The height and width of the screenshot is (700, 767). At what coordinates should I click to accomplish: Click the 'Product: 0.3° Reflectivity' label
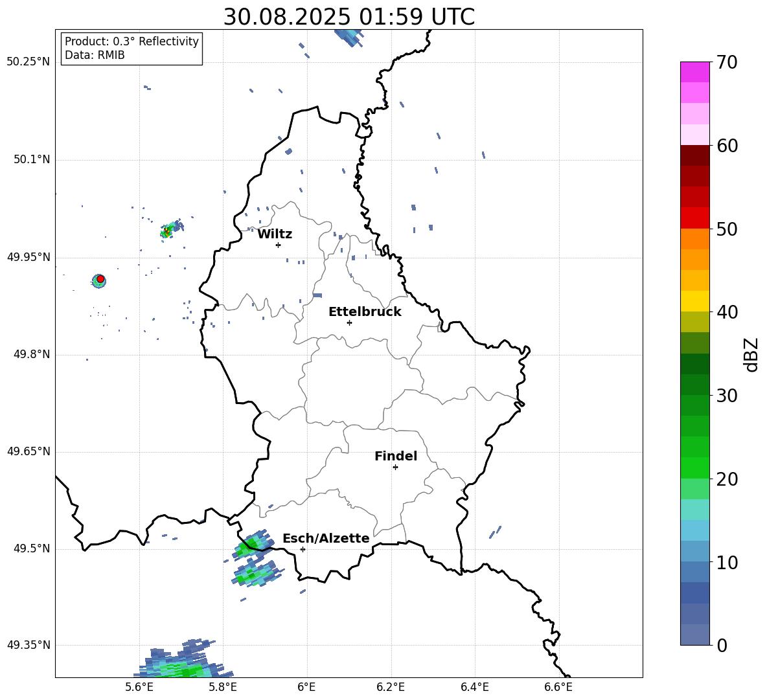(132, 41)
